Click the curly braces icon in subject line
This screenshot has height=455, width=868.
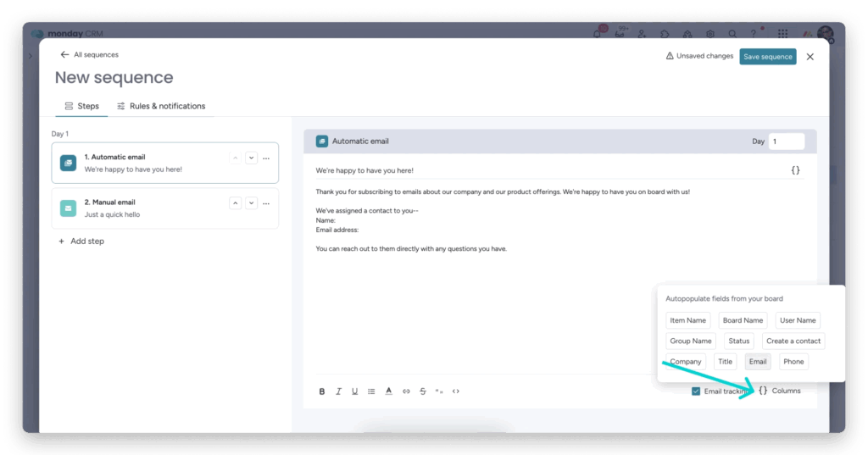pyautogui.click(x=795, y=170)
